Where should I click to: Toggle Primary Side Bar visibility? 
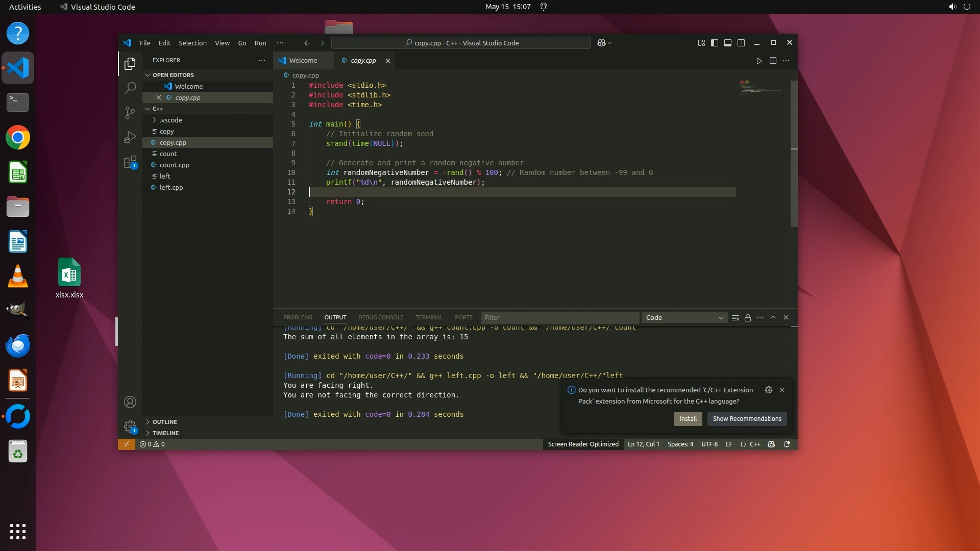pos(715,43)
